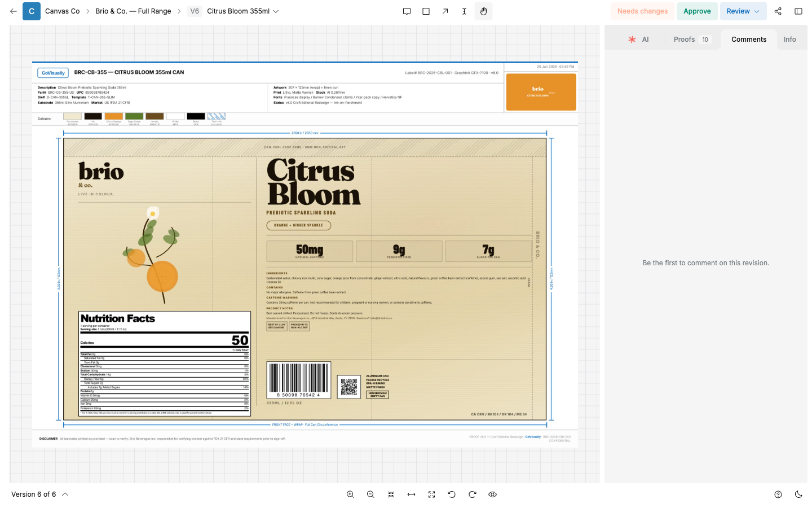Viewport: 812px width, 508px height.
Task: Open the share icon
Action: click(x=778, y=11)
